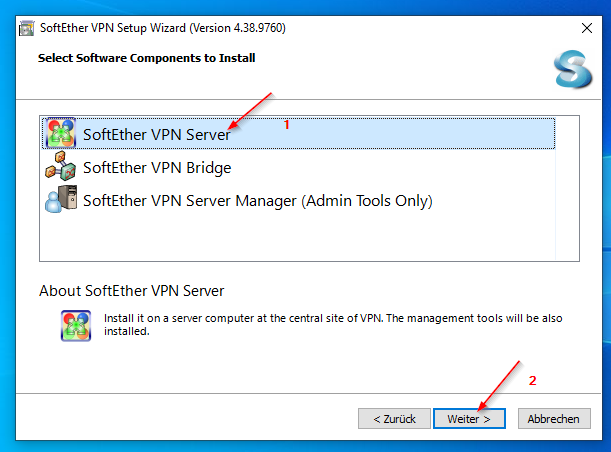The image size is (611, 452).
Task: Select the Server Manager user-and-tower icon
Action: [x=61, y=199]
